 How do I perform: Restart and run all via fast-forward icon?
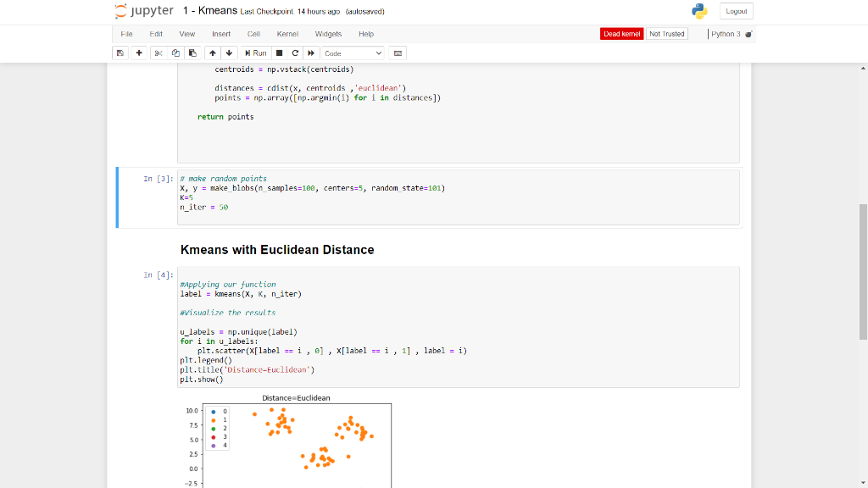310,53
